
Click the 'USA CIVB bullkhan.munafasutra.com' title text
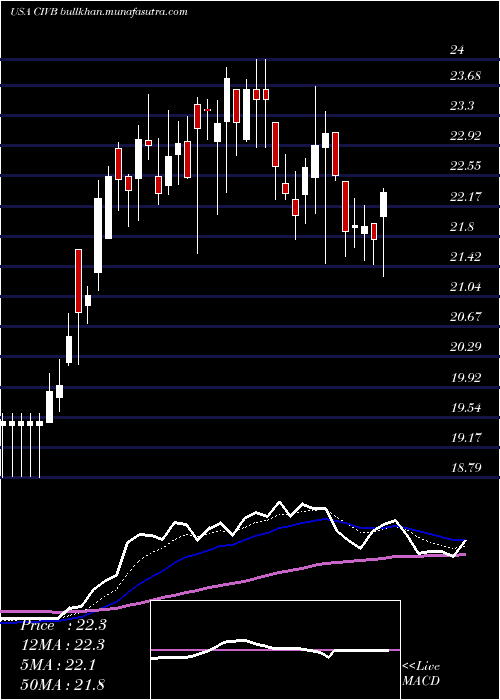pyautogui.click(x=98, y=12)
